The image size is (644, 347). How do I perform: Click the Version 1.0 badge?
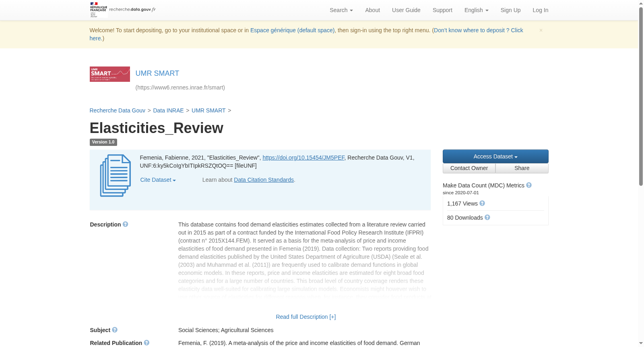(x=103, y=142)
